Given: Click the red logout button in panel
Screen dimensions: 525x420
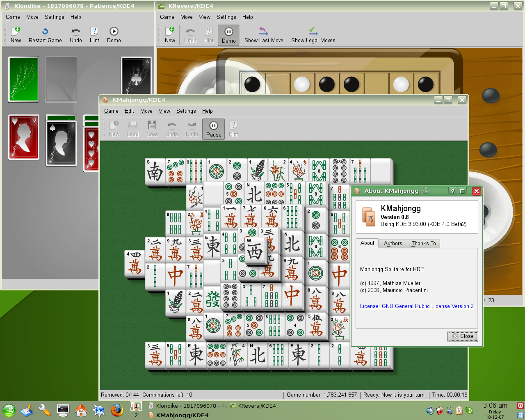Looking at the screenshot, I should pyautogui.click(x=520, y=406).
